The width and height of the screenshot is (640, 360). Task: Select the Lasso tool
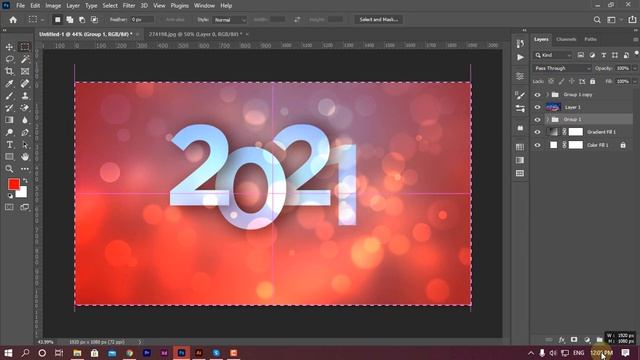point(9,59)
